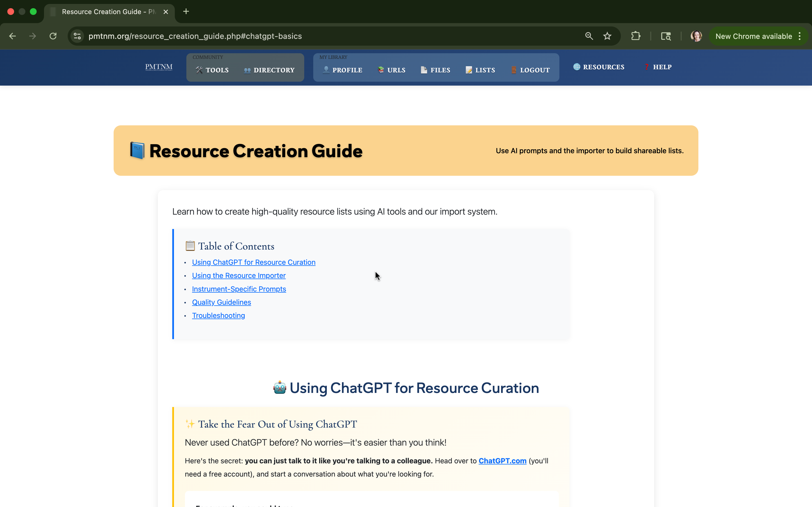The height and width of the screenshot is (507, 812).
Task: Jump to Using the Resource Importer
Action: tap(239, 276)
